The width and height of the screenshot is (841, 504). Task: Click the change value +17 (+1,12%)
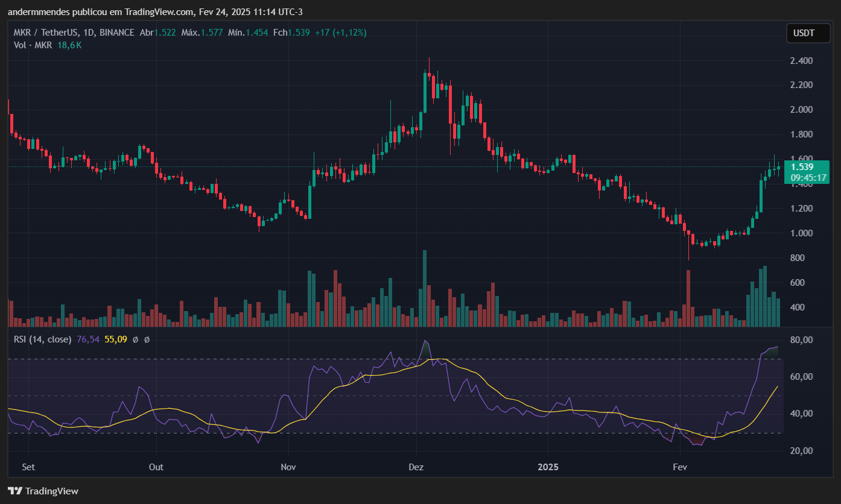tap(340, 33)
